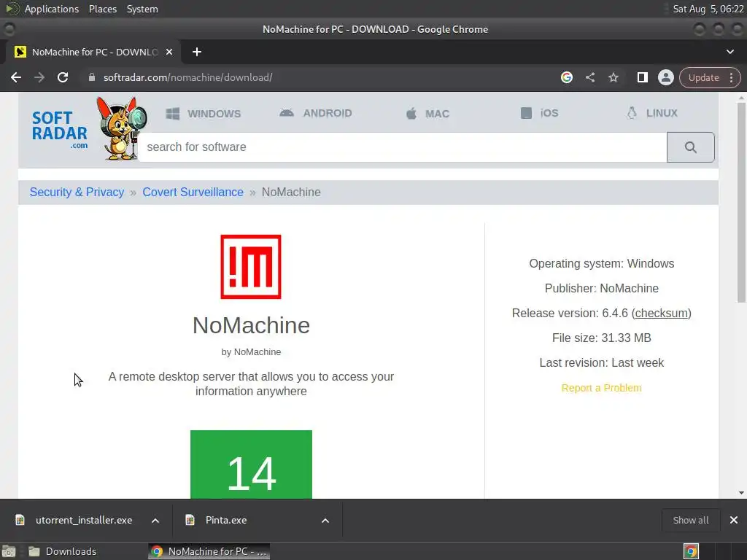Bookmark this page with the star
Screen dimensions: 747x560
pyautogui.click(x=613, y=77)
